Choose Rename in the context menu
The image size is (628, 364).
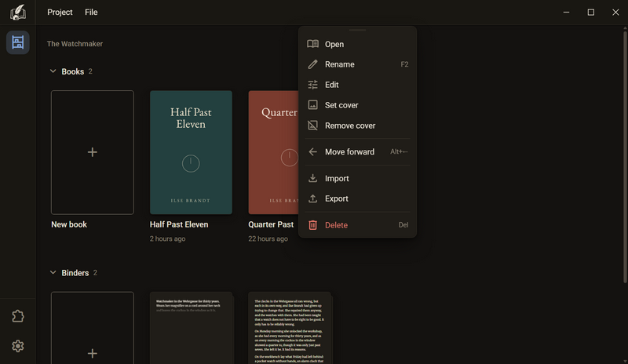coord(358,64)
